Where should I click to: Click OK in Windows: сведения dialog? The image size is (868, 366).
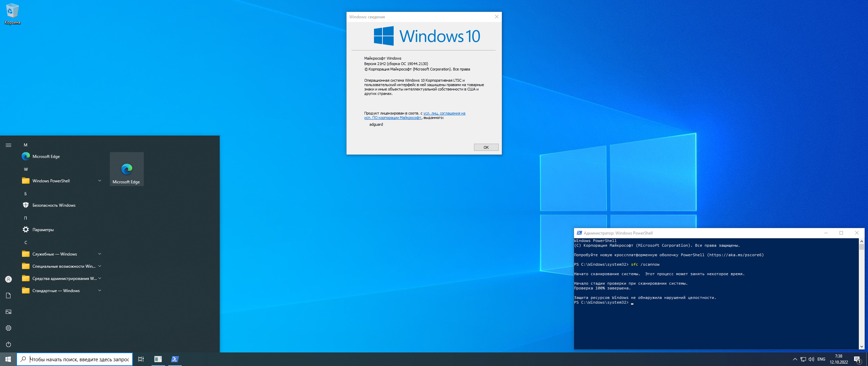pos(486,147)
